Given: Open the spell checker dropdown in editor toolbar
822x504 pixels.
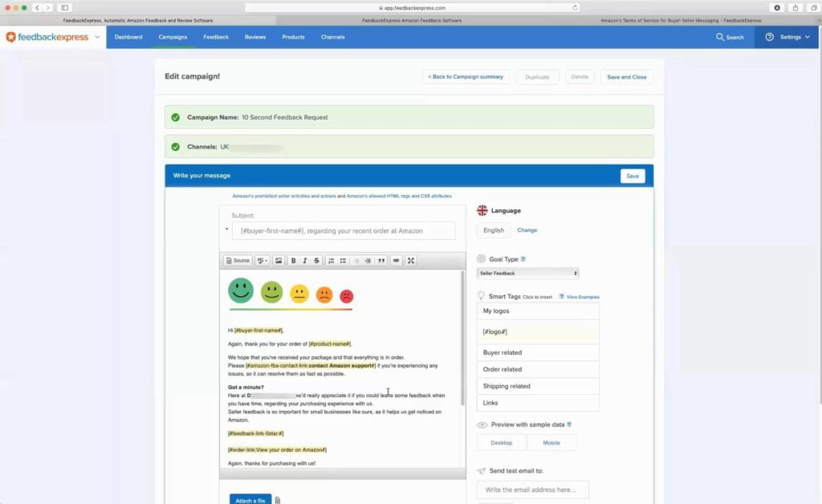Looking at the screenshot, I should [x=262, y=260].
